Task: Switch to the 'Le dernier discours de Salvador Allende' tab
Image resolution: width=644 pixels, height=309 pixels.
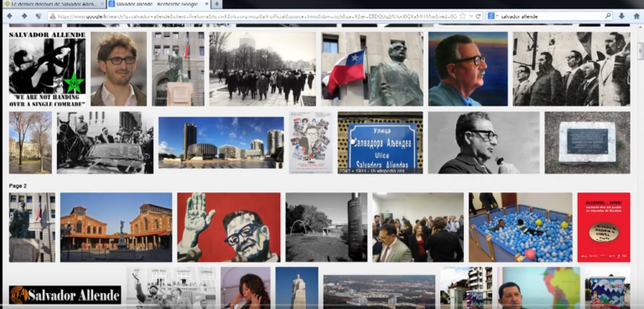Action: [54, 4]
